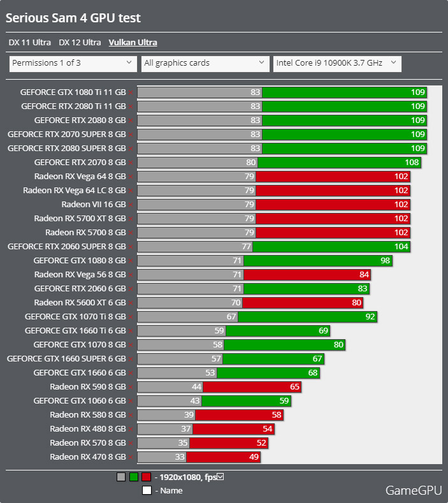Click the Radeon RX 5600 XT 6 GB label

pyautogui.click(x=80, y=303)
